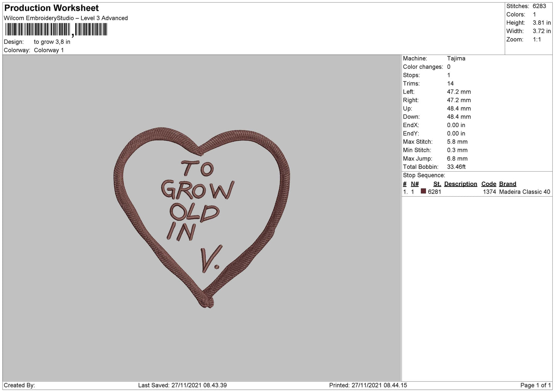Click the Right value 47.2 mm
555x392 pixels.
click(x=459, y=100)
